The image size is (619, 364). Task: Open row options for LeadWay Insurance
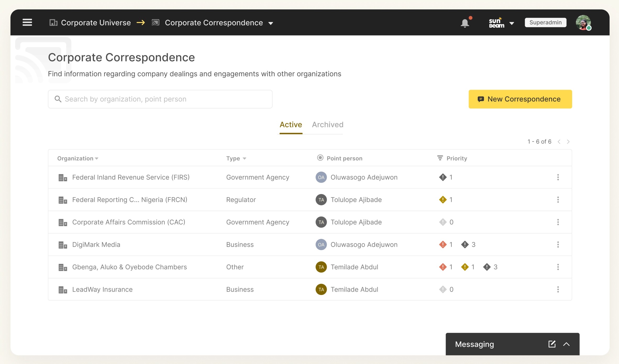(558, 289)
